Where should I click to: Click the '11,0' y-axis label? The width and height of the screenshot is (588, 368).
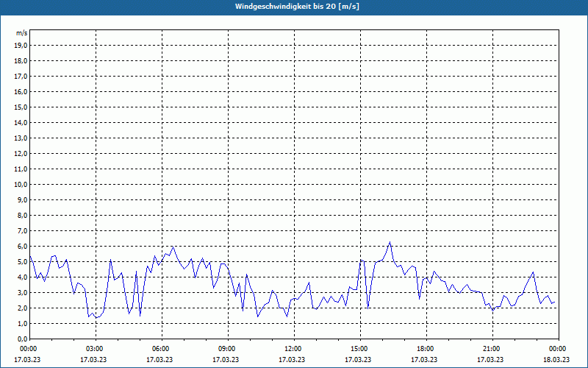[x=21, y=169]
